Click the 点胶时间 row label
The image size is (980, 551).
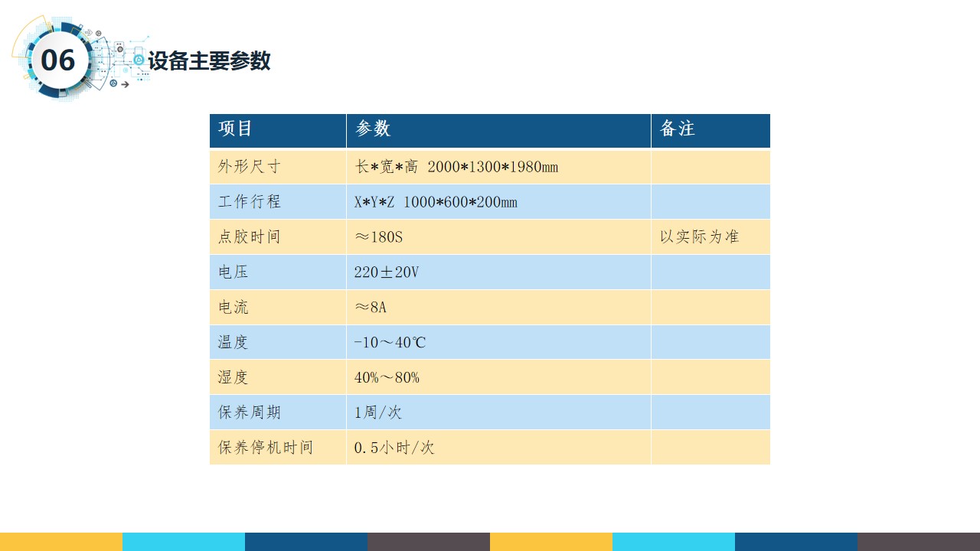pyautogui.click(x=250, y=236)
